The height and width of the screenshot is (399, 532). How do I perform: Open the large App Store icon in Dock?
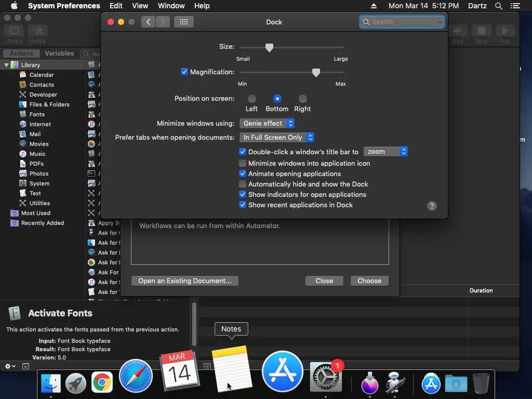(x=282, y=371)
